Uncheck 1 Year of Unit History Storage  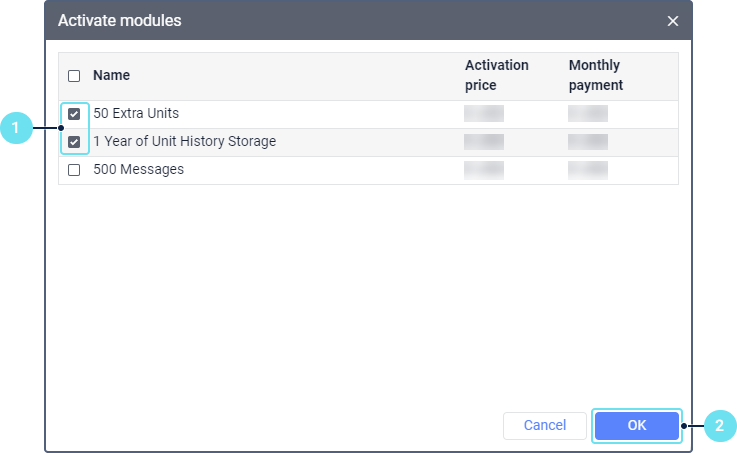coord(74,142)
